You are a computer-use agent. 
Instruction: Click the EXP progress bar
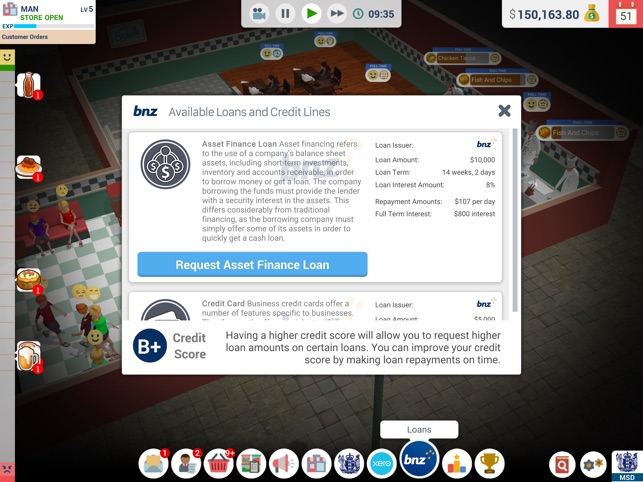54,26
